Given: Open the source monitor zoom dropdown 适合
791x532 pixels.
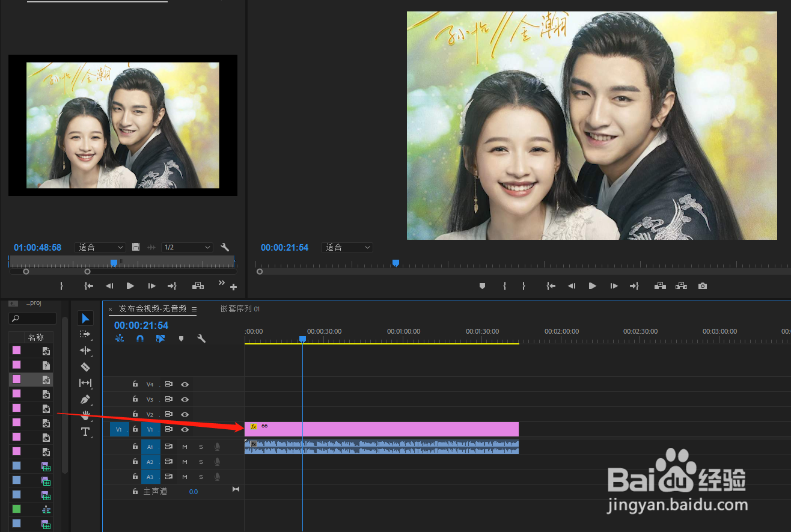Looking at the screenshot, I should click(x=100, y=247).
